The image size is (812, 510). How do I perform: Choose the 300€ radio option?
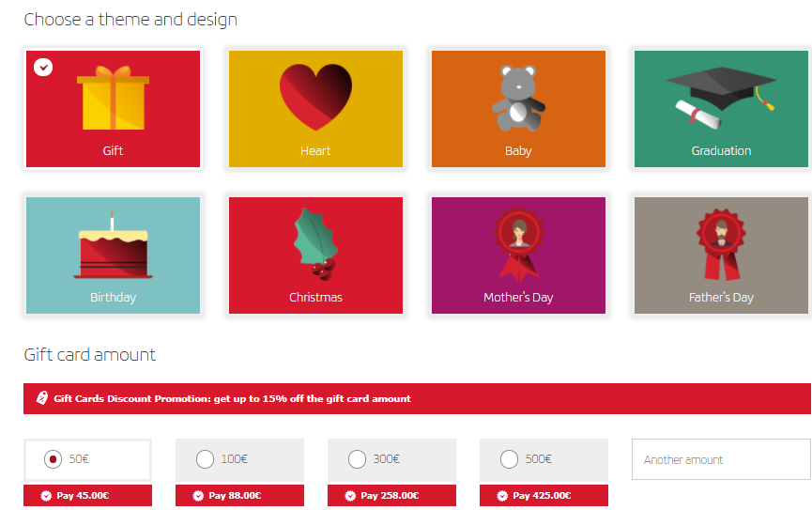(x=357, y=459)
